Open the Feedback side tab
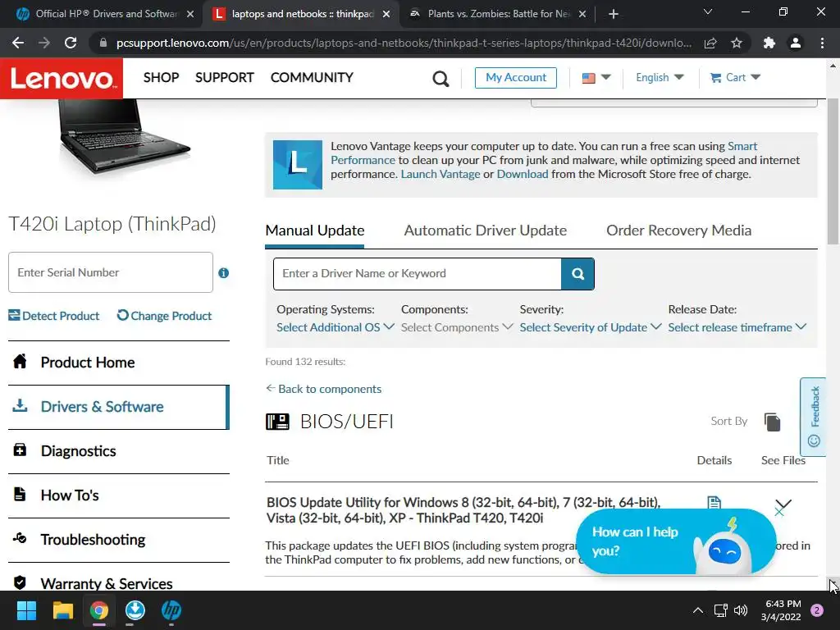This screenshot has width=840, height=630. pyautogui.click(x=813, y=417)
